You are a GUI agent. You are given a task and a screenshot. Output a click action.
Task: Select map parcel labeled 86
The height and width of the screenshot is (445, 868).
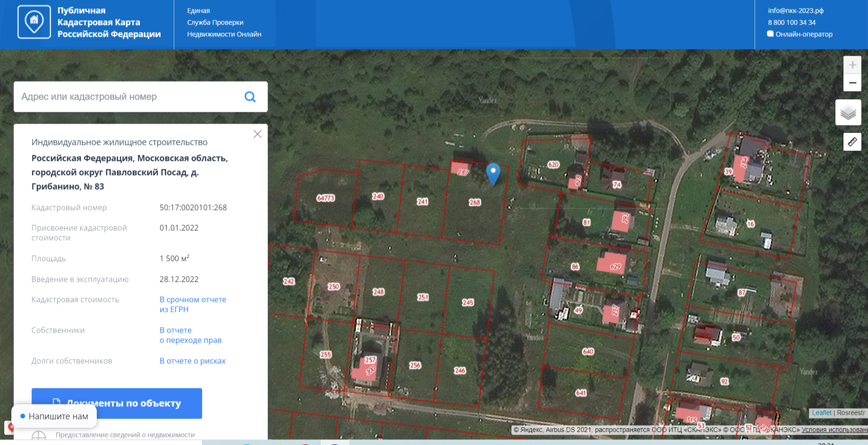575,267
